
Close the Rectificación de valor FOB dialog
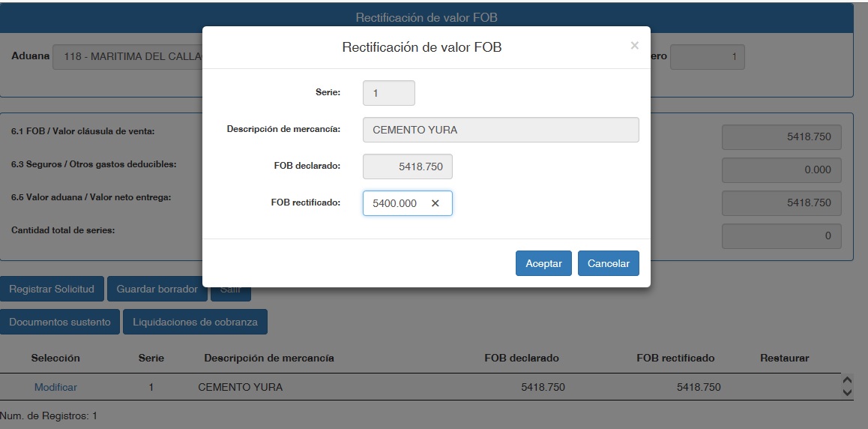[634, 46]
